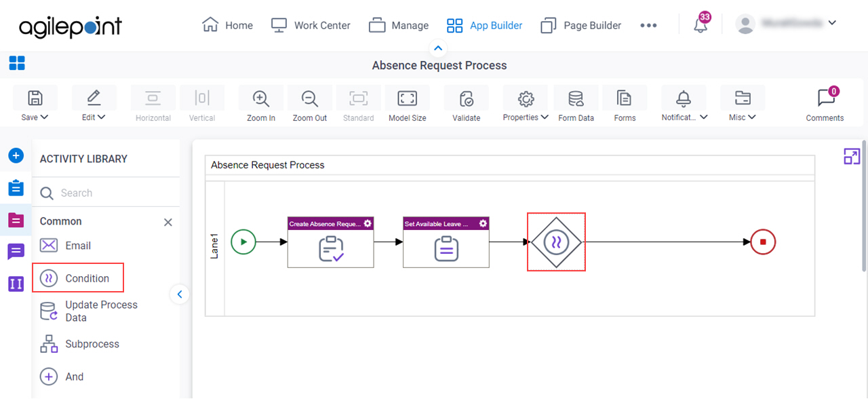Open the Forms tool
The height and width of the screenshot is (399, 868).
[x=625, y=104]
